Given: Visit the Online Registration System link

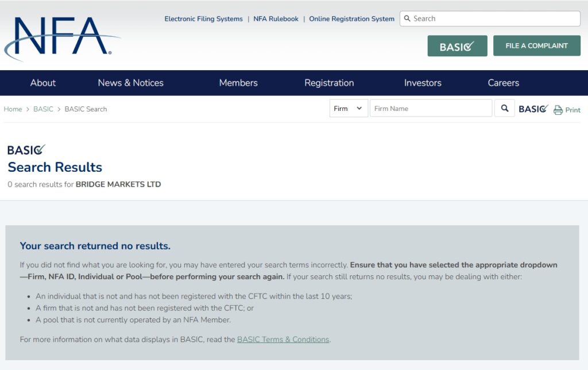Looking at the screenshot, I should [351, 19].
